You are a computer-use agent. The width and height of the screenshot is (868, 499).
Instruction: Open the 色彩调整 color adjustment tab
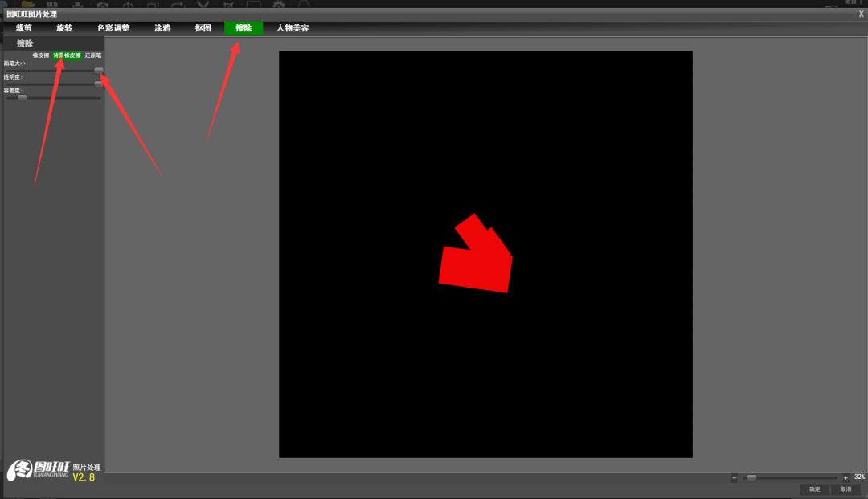pyautogui.click(x=113, y=28)
